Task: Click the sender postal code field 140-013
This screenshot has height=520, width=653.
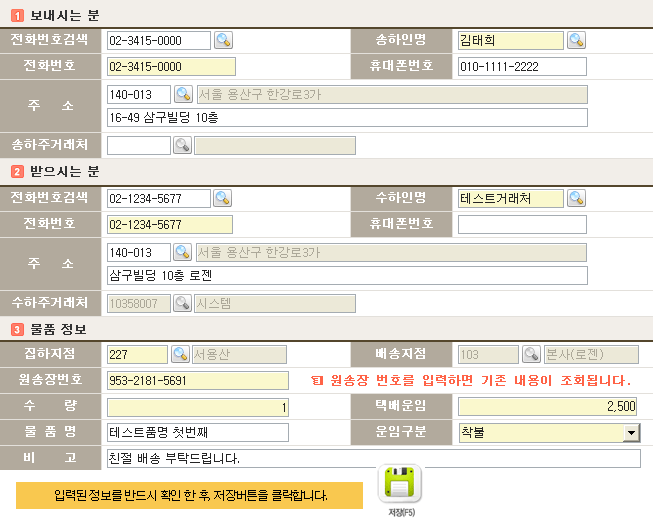Action: tap(139, 95)
